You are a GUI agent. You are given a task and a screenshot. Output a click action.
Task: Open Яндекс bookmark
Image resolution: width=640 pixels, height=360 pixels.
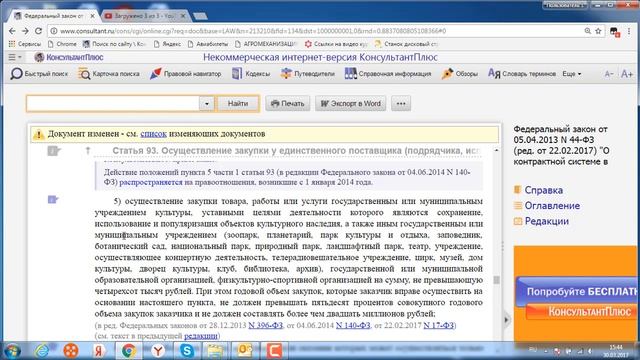coord(167,44)
